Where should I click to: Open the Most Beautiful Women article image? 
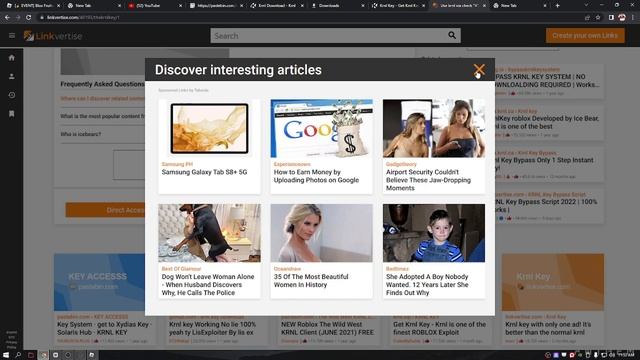[x=322, y=233]
